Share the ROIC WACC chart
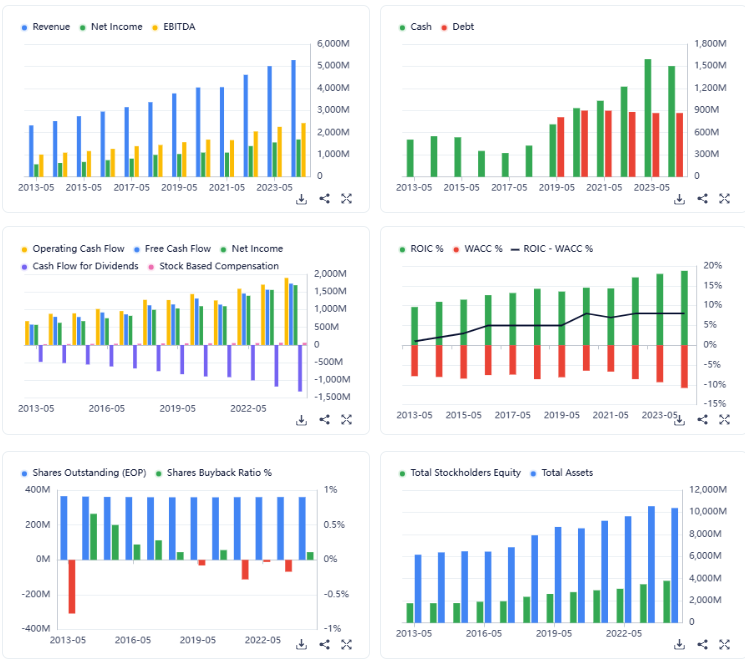The width and height of the screenshot is (745, 661). pos(702,420)
